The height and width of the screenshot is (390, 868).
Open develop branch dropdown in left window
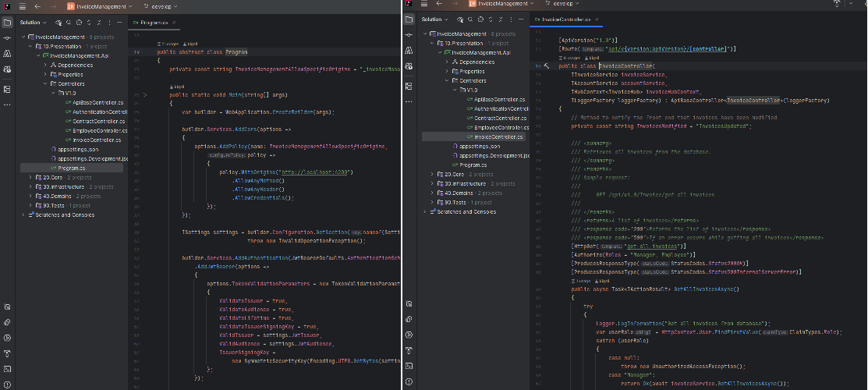pos(161,6)
